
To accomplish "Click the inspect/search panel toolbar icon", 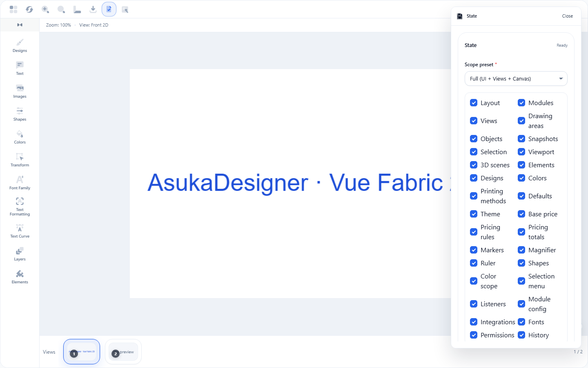I will coord(125,9).
